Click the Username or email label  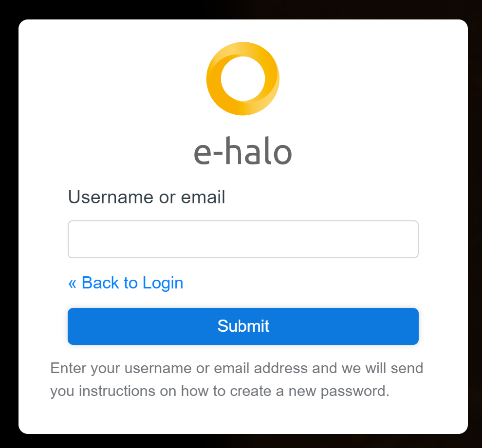point(146,197)
